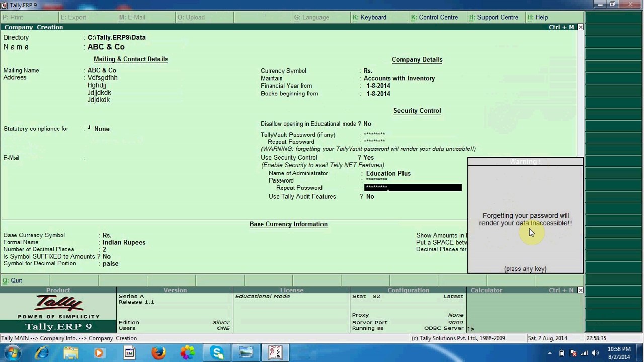644x362 pixels.
Task: Close the Company Creation panel with X
Action: [x=580, y=27]
